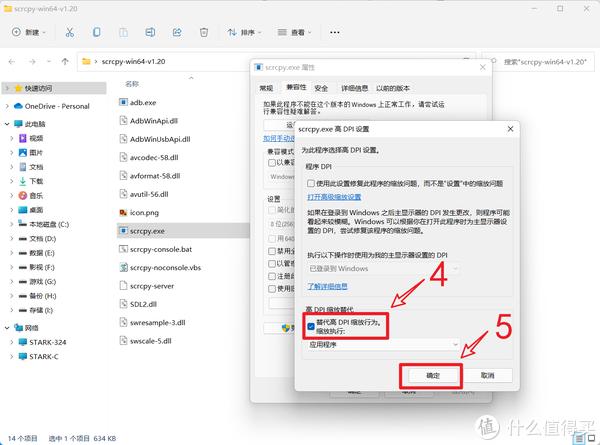Click the Delete trash icon in toolbar

pyautogui.click(x=204, y=33)
